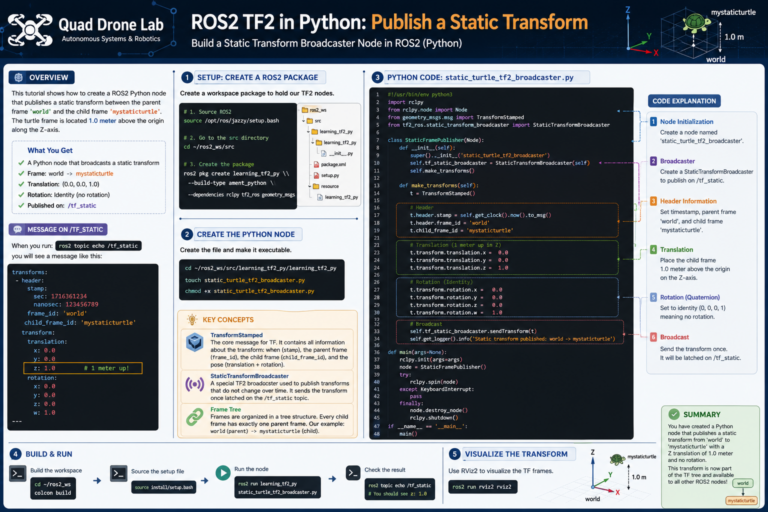Click the blue 1.0 meter text in the Overview paragraph

coord(102,121)
